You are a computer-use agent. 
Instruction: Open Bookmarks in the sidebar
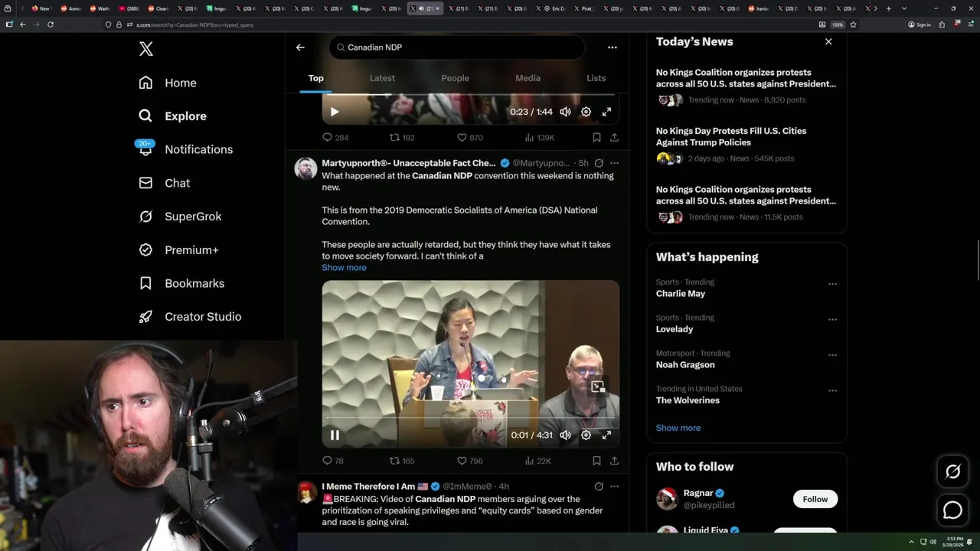click(x=181, y=283)
